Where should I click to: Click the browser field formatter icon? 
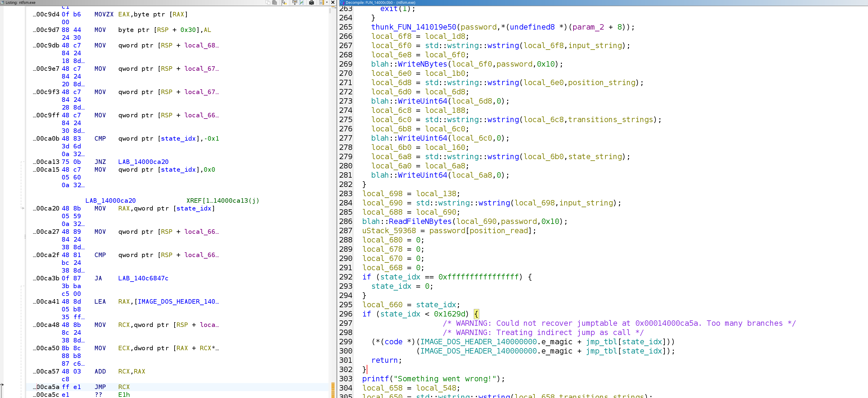pos(295,2)
